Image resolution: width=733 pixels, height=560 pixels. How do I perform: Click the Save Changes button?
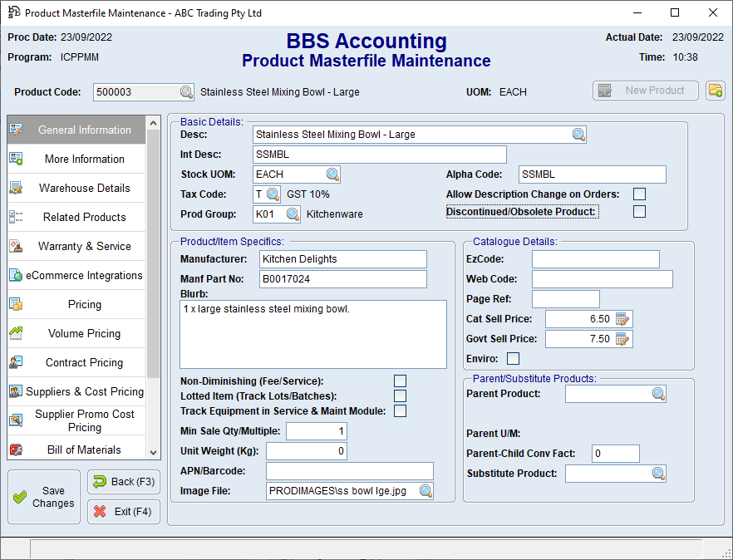click(43, 497)
